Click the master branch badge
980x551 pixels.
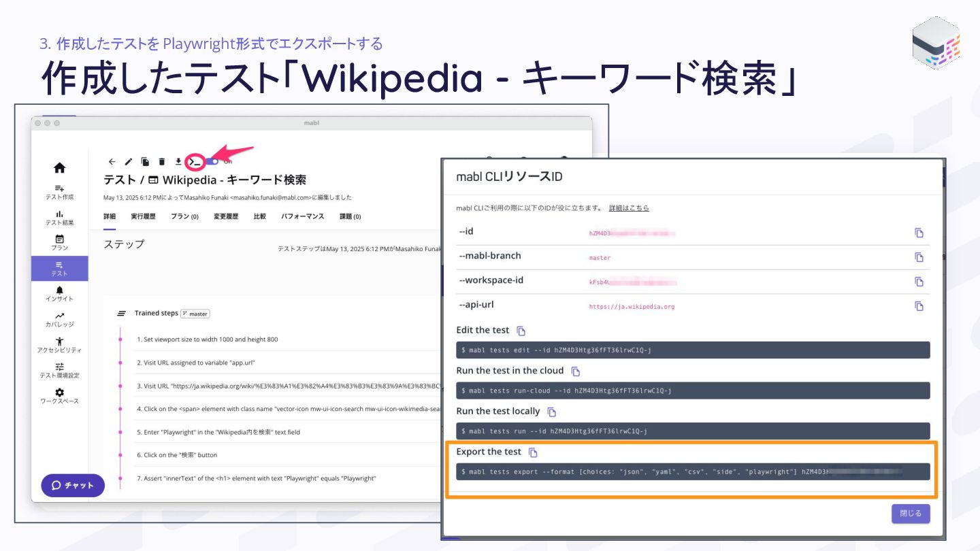pyautogui.click(x=195, y=314)
